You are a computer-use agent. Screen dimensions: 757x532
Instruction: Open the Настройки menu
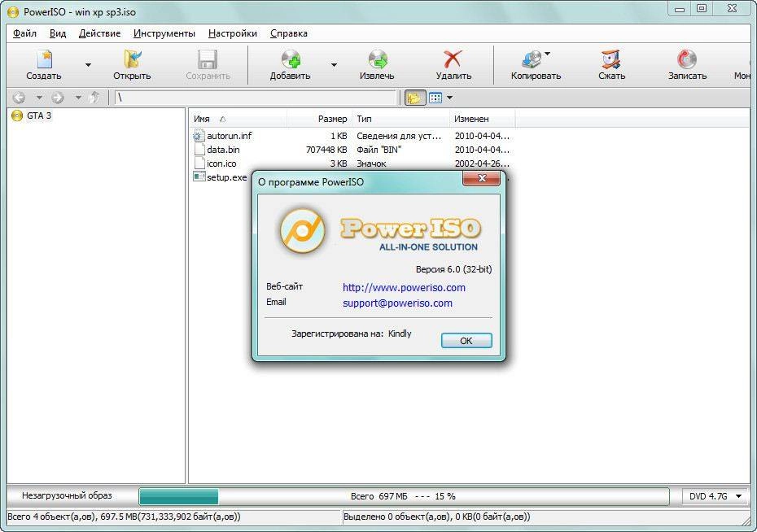(x=233, y=33)
